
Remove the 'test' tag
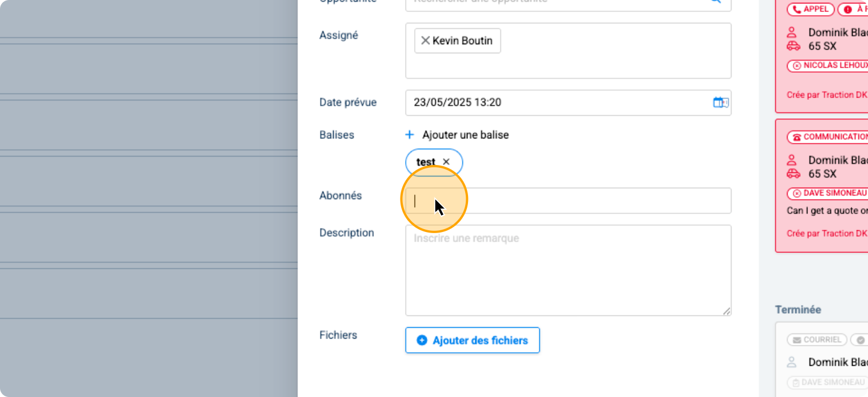point(446,162)
